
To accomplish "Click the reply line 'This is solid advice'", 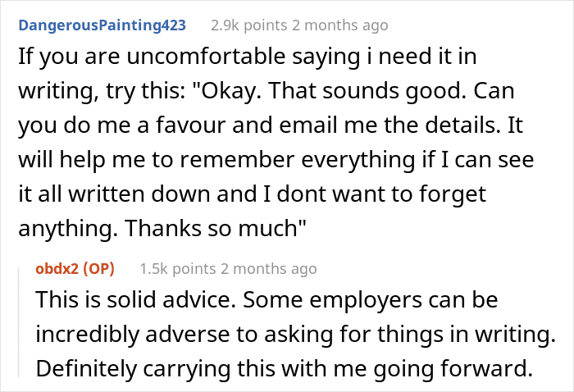I will click(x=266, y=300).
